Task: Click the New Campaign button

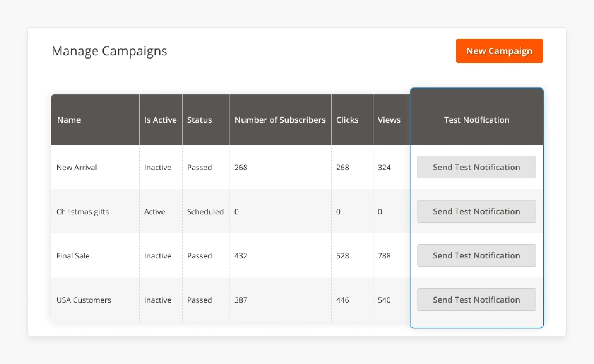Action: tap(499, 51)
